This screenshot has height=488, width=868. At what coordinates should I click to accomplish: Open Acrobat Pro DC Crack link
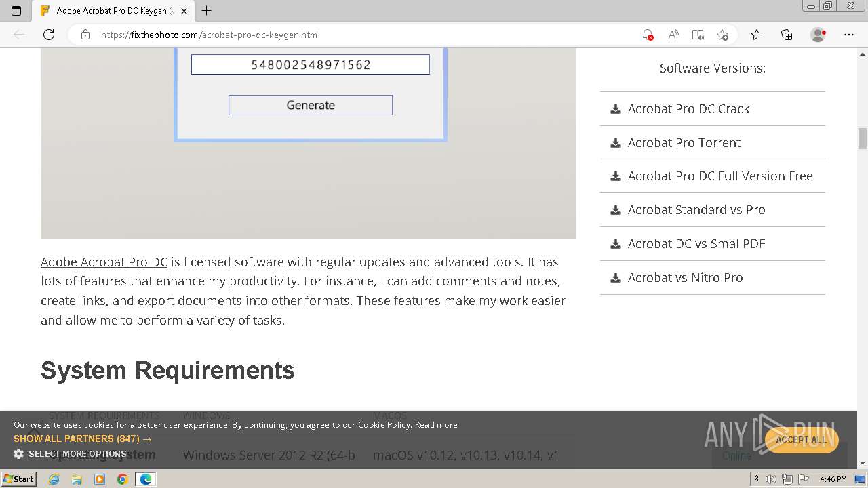(x=688, y=108)
